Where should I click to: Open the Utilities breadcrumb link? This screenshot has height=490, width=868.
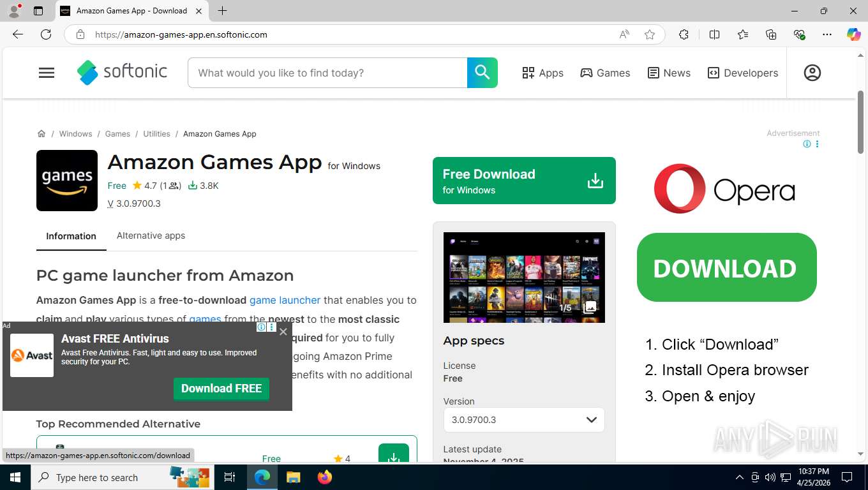pyautogui.click(x=156, y=134)
